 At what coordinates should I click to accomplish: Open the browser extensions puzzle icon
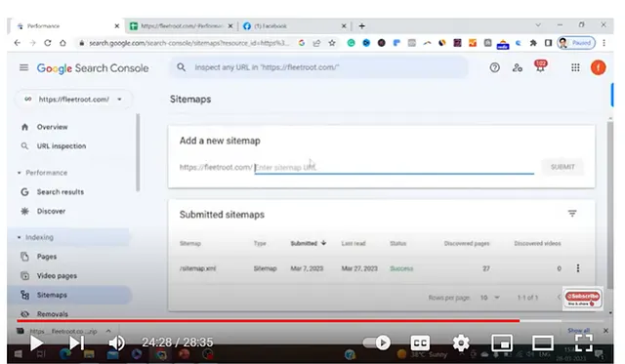pyautogui.click(x=533, y=43)
